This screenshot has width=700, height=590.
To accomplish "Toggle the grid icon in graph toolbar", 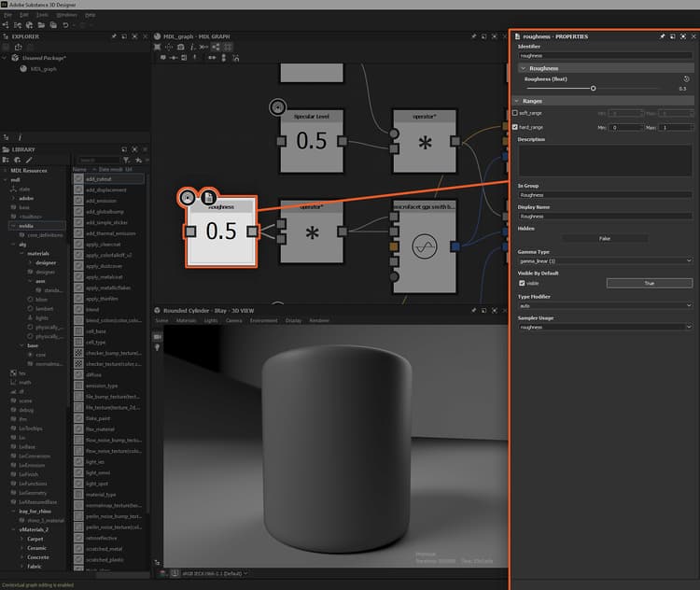I will pyautogui.click(x=228, y=47).
